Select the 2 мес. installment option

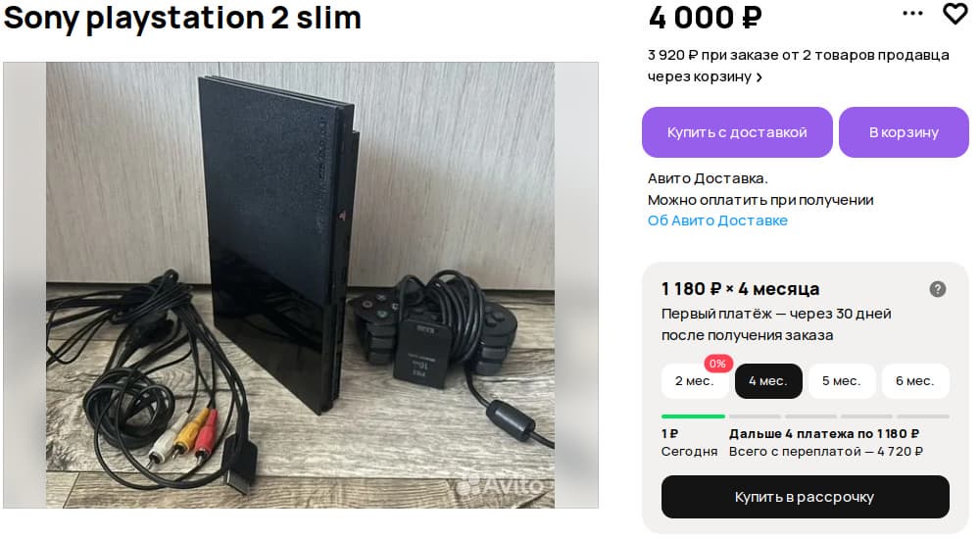coord(694,381)
